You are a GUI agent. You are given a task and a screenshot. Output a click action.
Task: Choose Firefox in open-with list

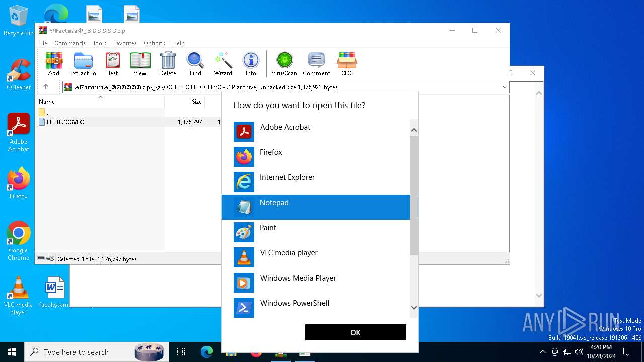coord(316,157)
